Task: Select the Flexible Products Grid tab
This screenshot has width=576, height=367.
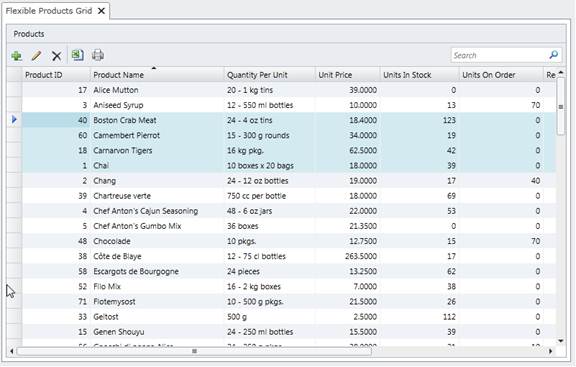Action: tap(49, 11)
